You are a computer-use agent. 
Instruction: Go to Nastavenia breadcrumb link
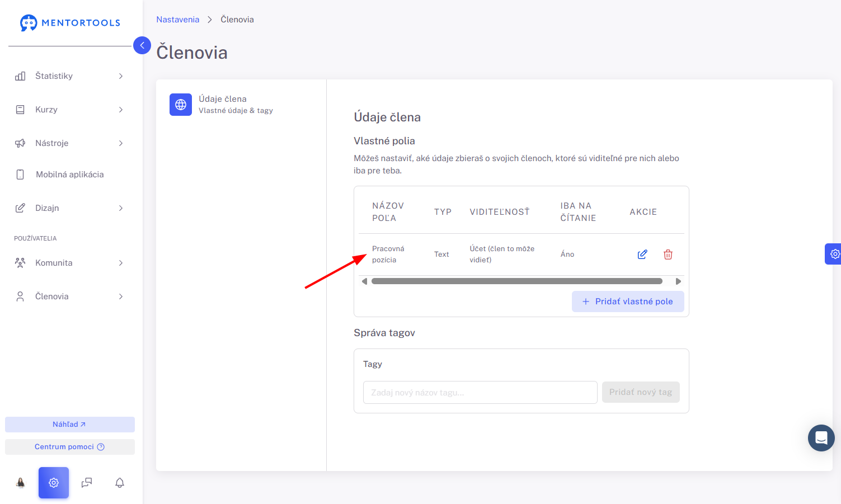178,20
